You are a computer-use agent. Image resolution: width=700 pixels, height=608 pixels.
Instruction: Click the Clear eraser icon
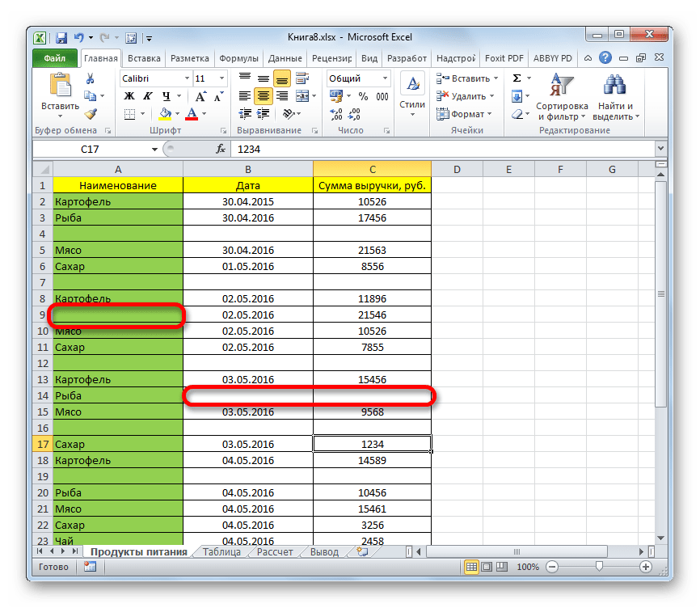coord(517,114)
